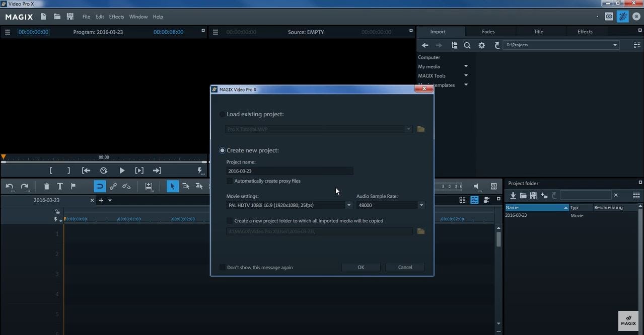Click the marker flag icon

pos(73,186)
